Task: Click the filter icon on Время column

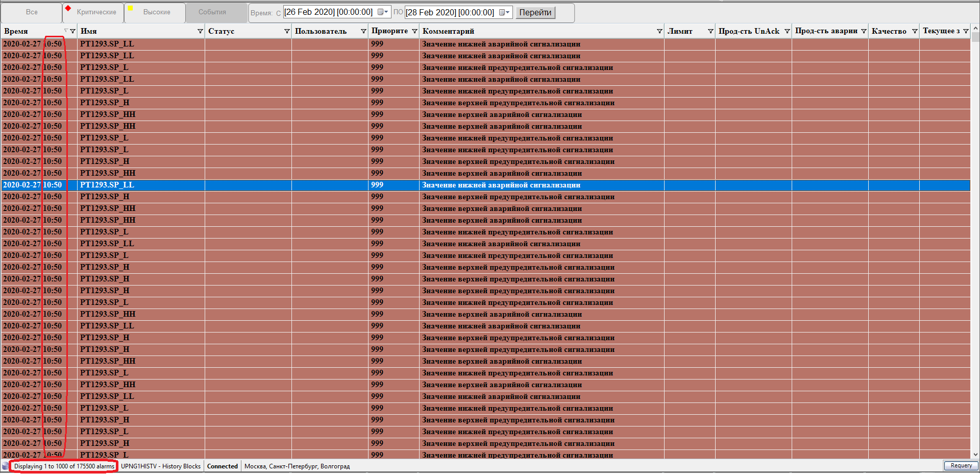Action: click(72, 31)
